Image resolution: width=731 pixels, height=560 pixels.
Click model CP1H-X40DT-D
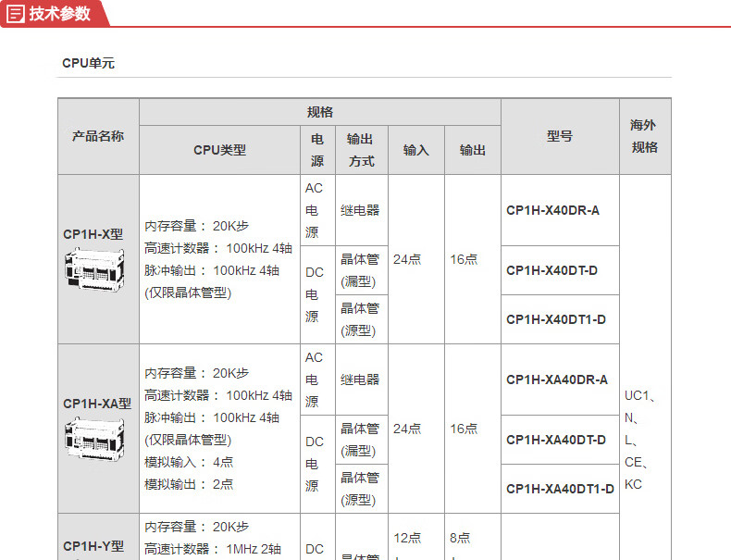551,270
